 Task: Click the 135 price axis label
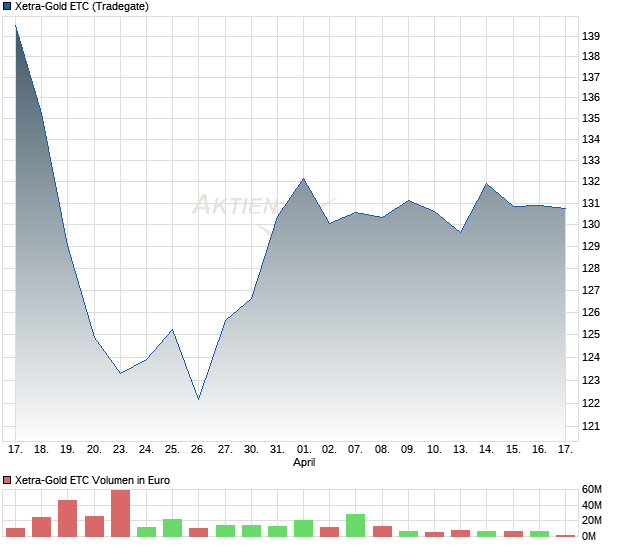591,118
